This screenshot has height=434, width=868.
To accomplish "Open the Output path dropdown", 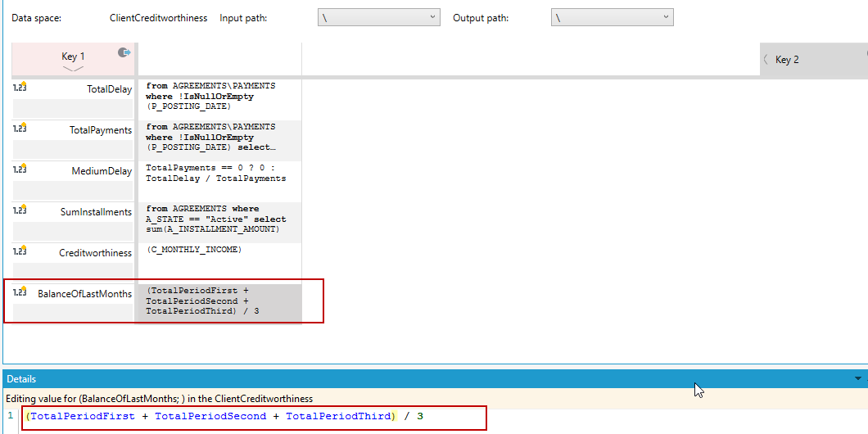I will 613,17.
